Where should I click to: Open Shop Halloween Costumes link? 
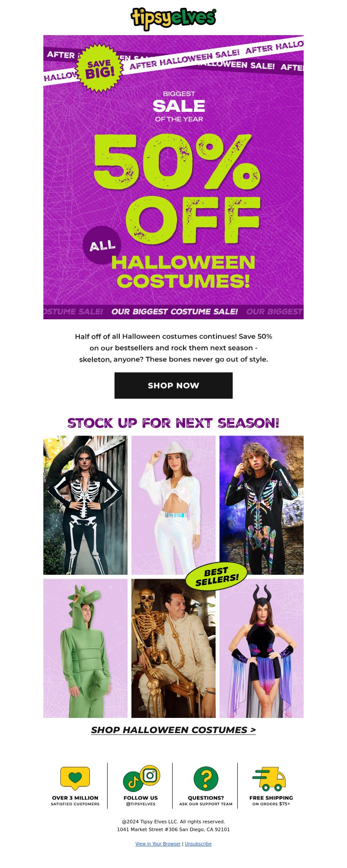[x=173, y=730]
